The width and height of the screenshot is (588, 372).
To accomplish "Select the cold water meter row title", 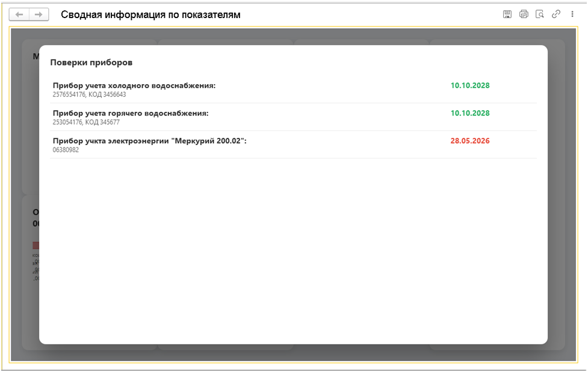I will pyautogui.click(x=134, y=85).
